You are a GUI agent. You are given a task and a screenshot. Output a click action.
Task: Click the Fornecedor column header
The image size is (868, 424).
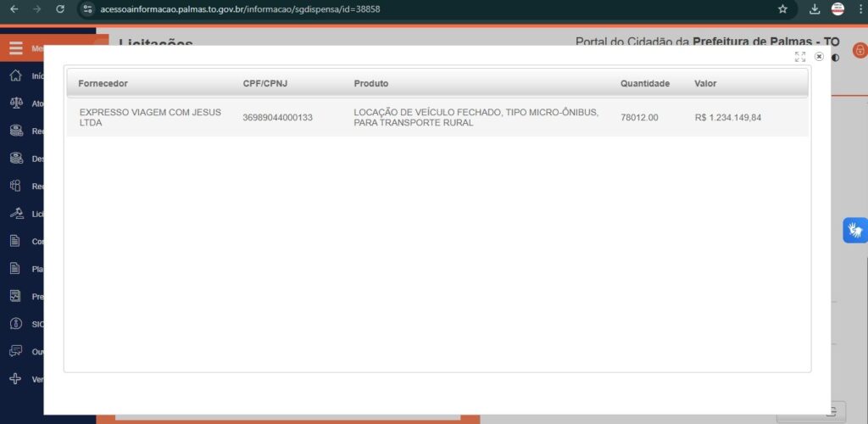tap(103, 83)
